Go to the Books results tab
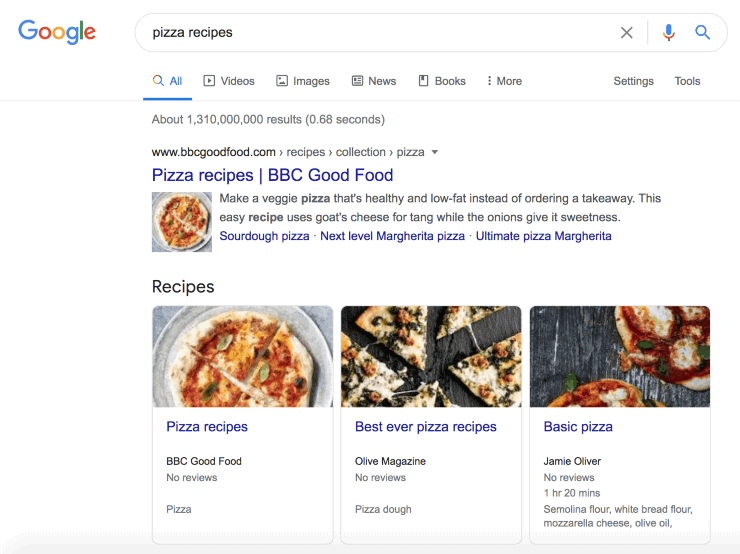This screenshot has height=554, width=740. click(x=442, y=81)
